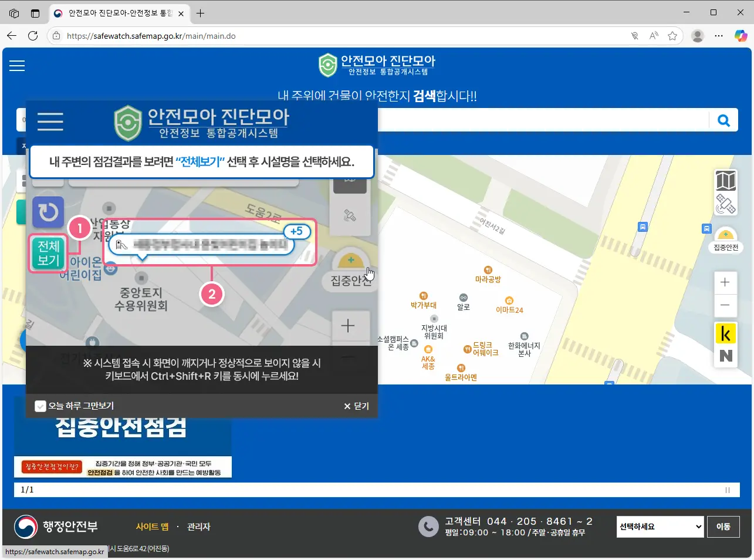Open the browser profile icon
This screenshot has height=560, width=754.
point(698,36)
